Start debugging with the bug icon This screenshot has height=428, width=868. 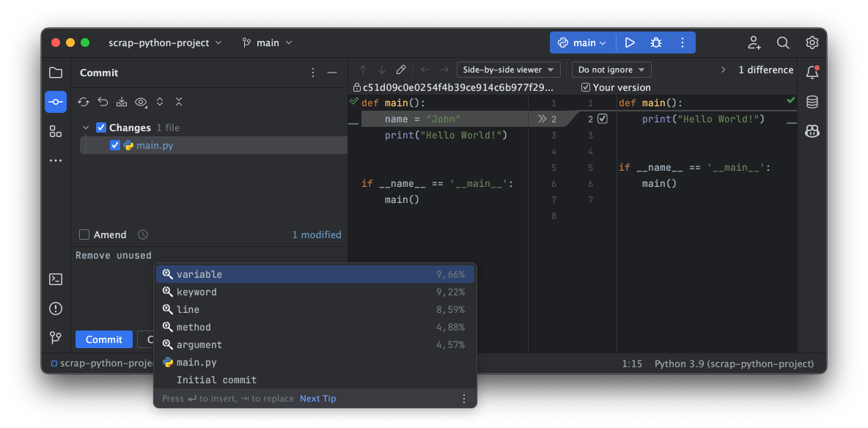pyautogui.click(x=655, y=43)
